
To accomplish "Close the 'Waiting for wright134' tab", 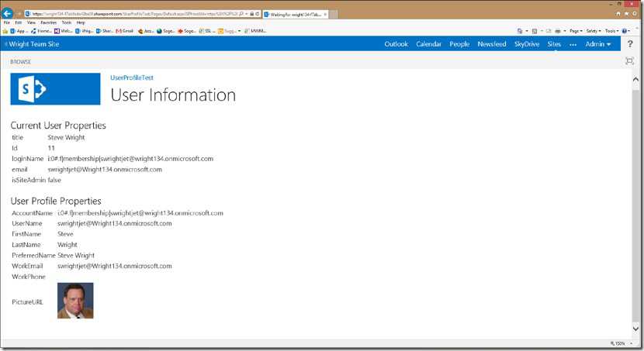I will click(325, 15).
